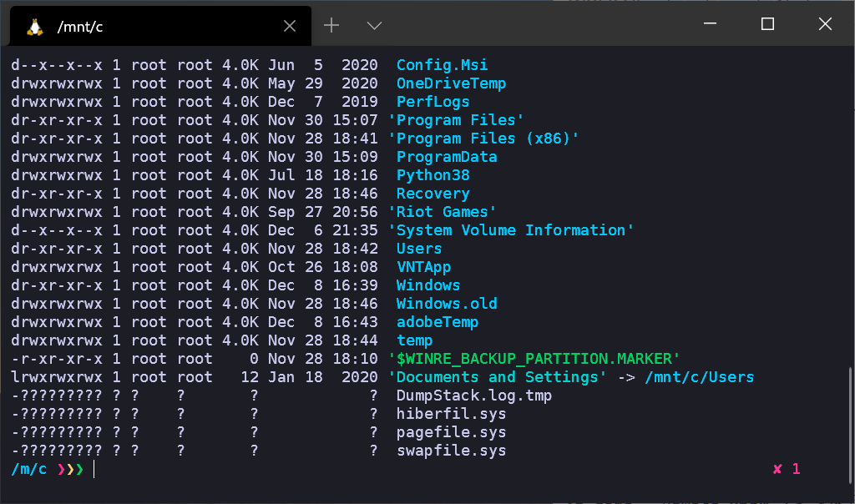Viewport: 855px width, 504px height.
Task: Click the adobeTemp directory name
Action: [438, 322]
